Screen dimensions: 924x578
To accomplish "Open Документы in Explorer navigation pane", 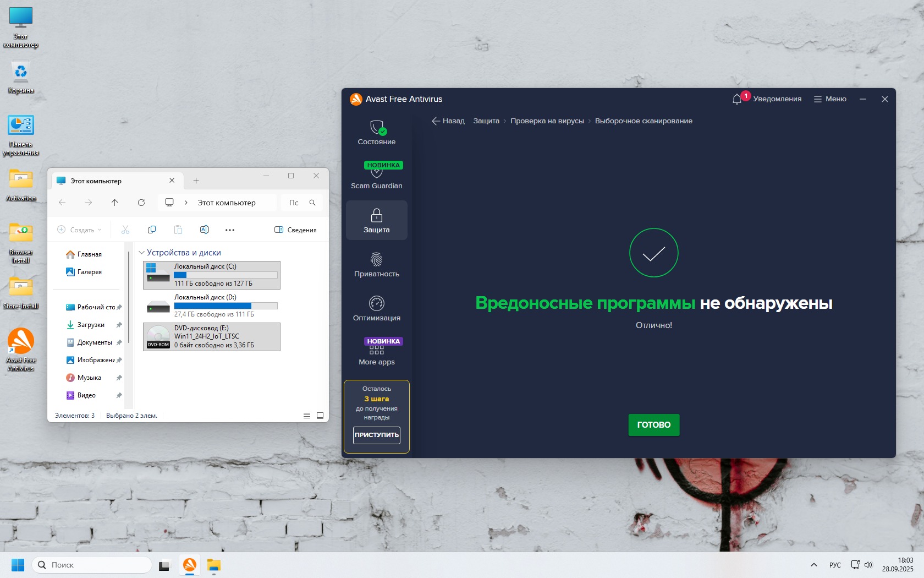I will tap(89, 342).
